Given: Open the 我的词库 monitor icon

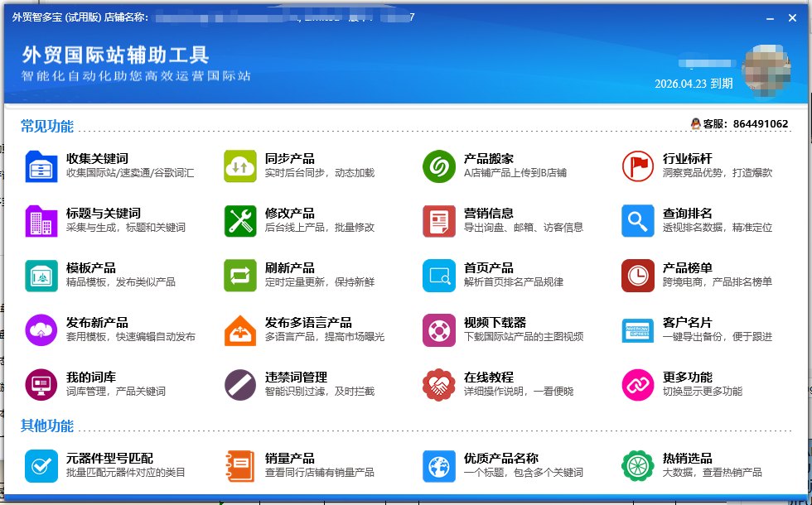Looking at the screenshot, I should pos(41,385).
